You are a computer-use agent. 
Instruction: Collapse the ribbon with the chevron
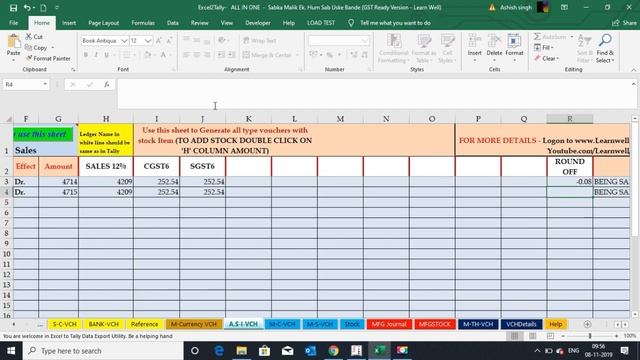coord(633,70)
